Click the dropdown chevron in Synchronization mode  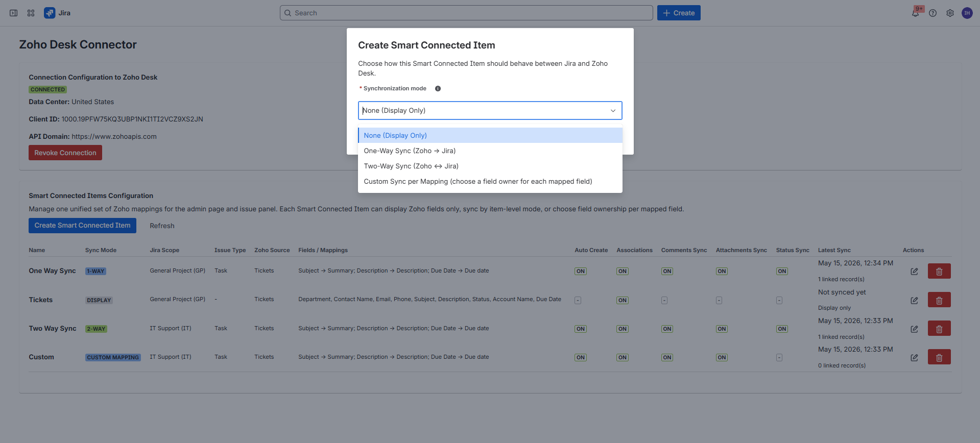[613, 111]
